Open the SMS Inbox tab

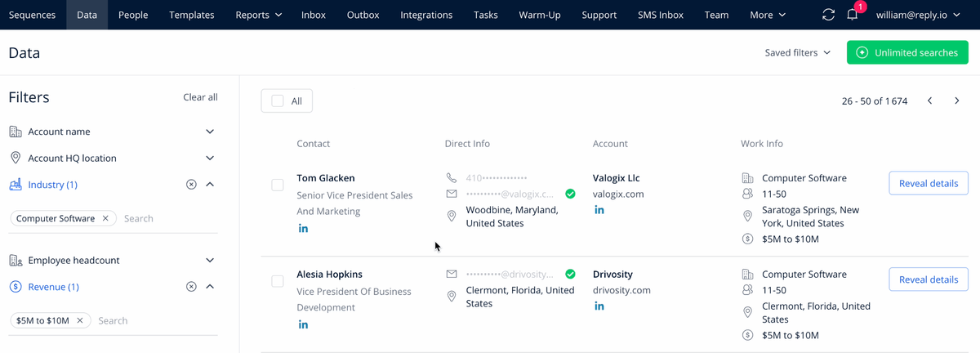pos(661,15)
